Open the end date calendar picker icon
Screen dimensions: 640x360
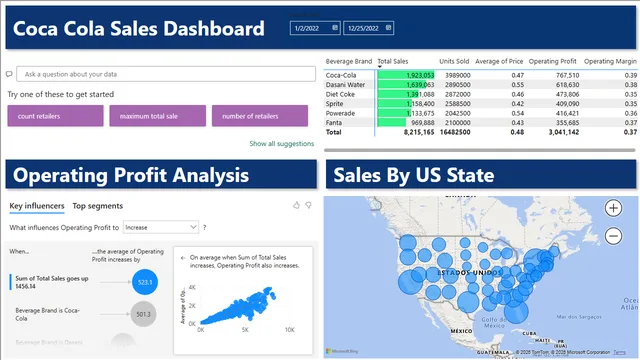point(388,28)
